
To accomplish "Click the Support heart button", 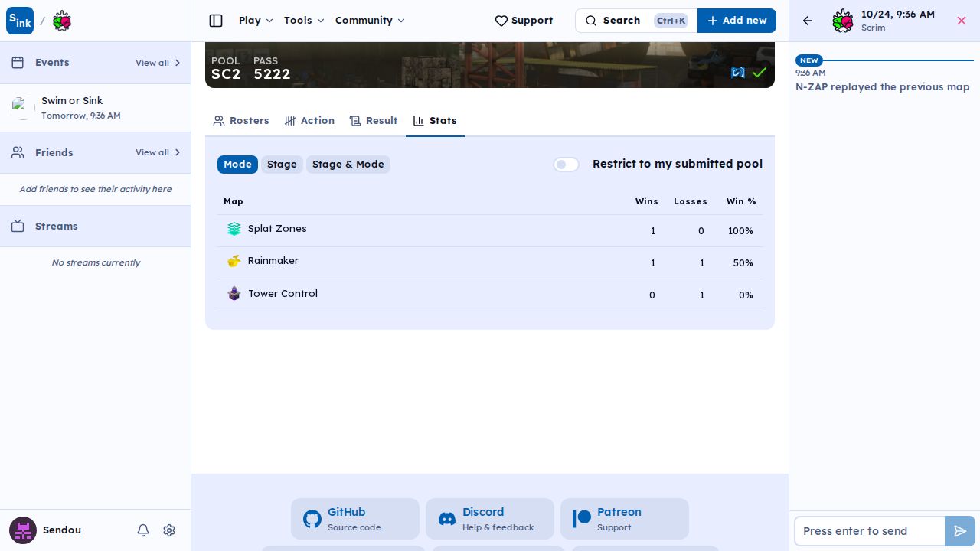I will pyautogui.click(x=524, y=21).
